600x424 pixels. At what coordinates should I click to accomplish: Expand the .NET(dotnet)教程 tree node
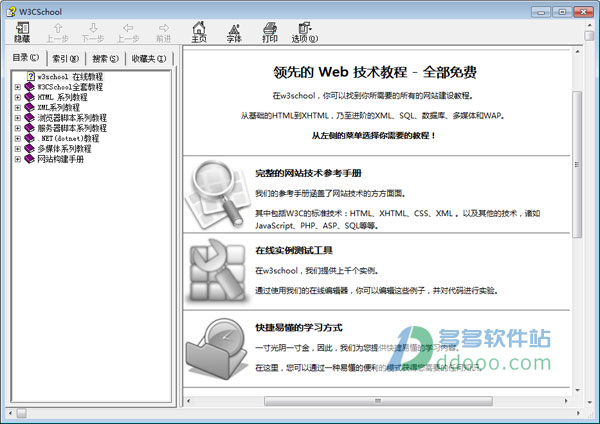click(x=18, y=139)
